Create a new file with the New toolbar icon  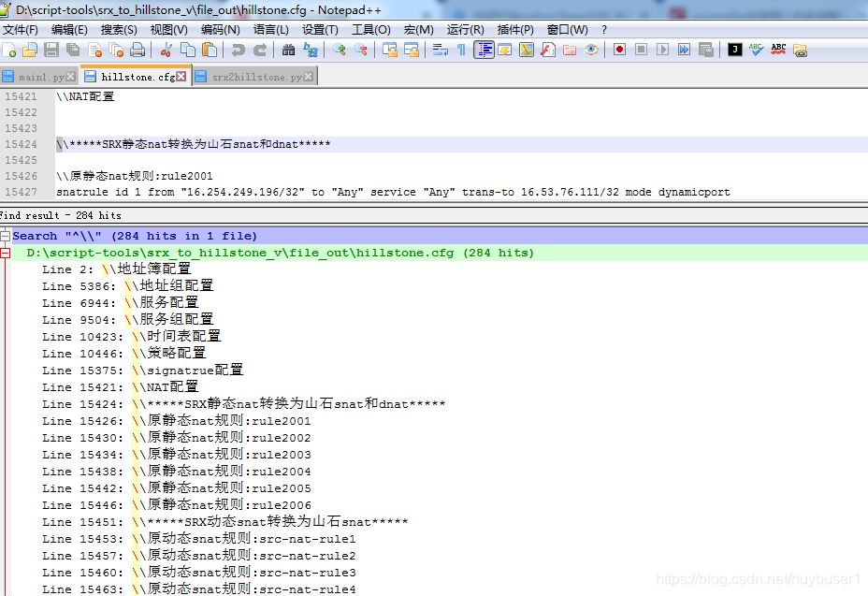click(9, 51)
